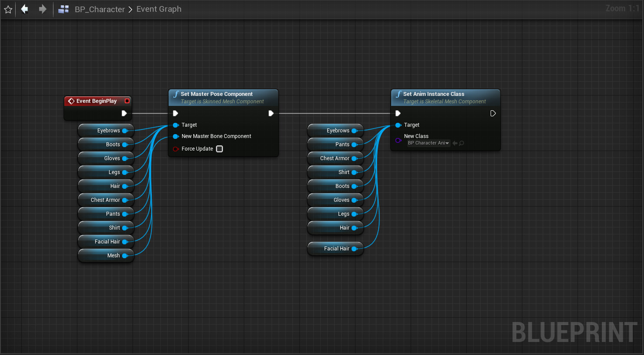Click the BP_Character breadcrumb

pos(100,9)
